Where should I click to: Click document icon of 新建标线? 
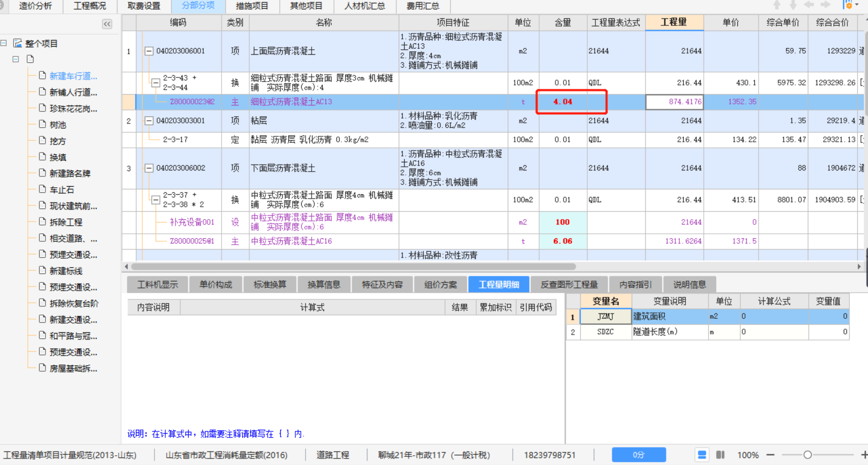point(42,271)
